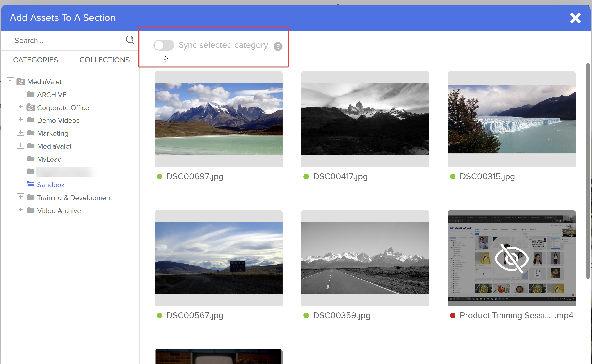Click the asset grid vertical scrollbar

[x=588, y=171]
